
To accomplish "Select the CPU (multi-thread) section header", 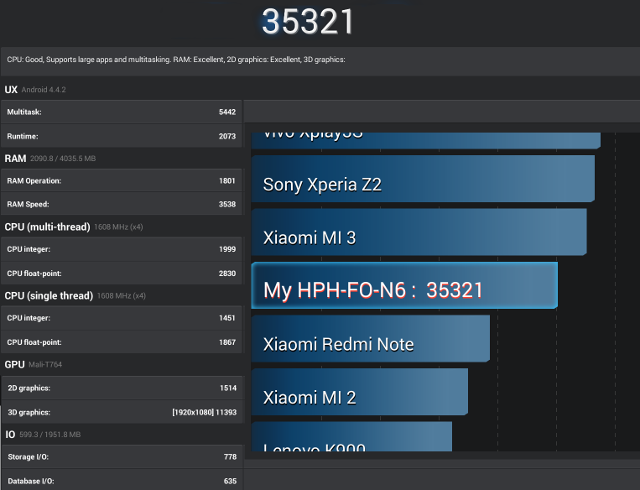I will click(x=73, y=227).
